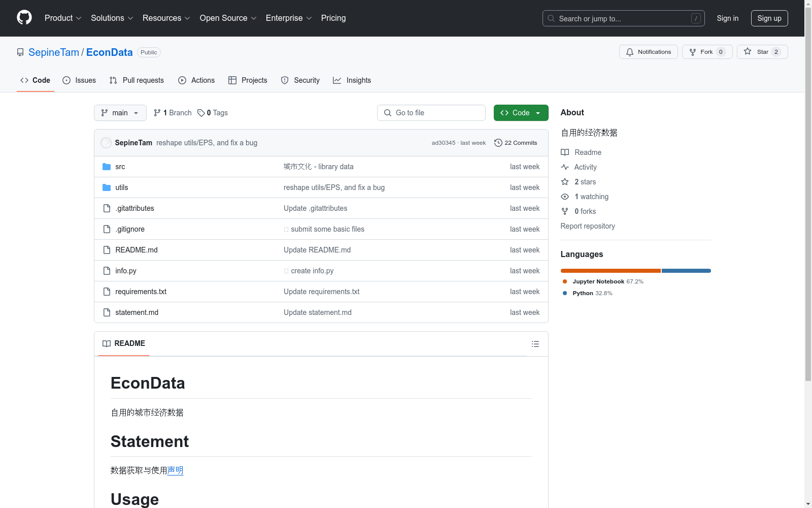Click the statement.md file icon

[107, 312]
